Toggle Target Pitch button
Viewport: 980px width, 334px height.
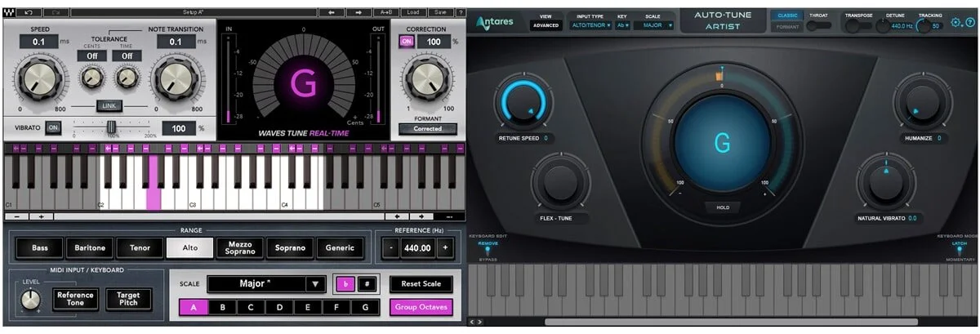(128, 299)
